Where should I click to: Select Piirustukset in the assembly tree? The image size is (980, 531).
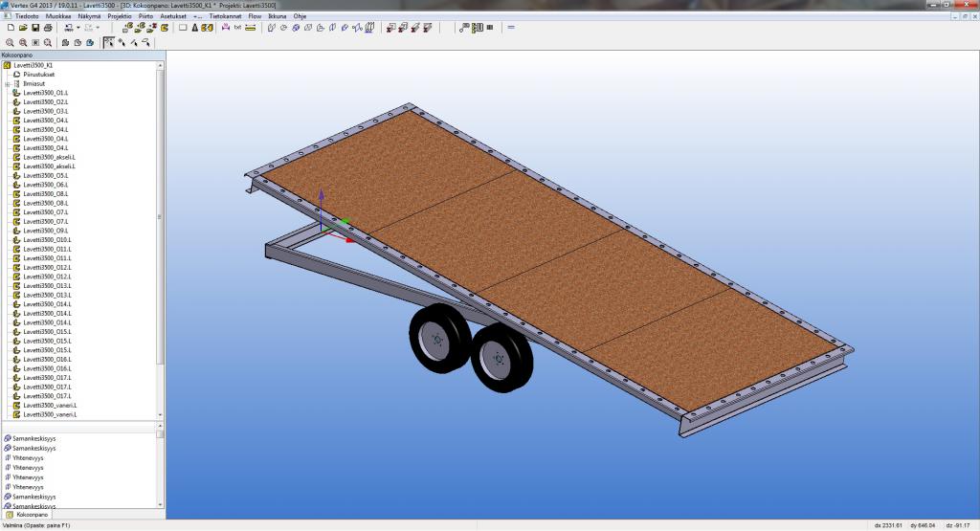(38, 75)
